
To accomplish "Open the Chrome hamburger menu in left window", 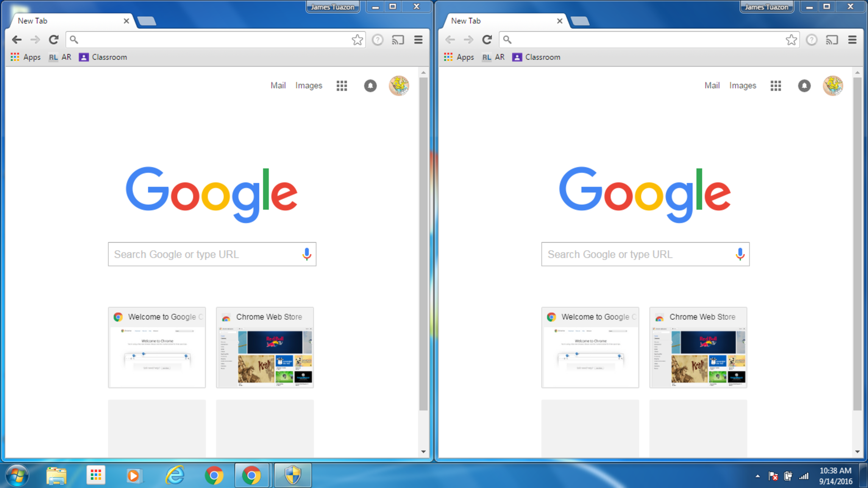I will tap(418, 40).
